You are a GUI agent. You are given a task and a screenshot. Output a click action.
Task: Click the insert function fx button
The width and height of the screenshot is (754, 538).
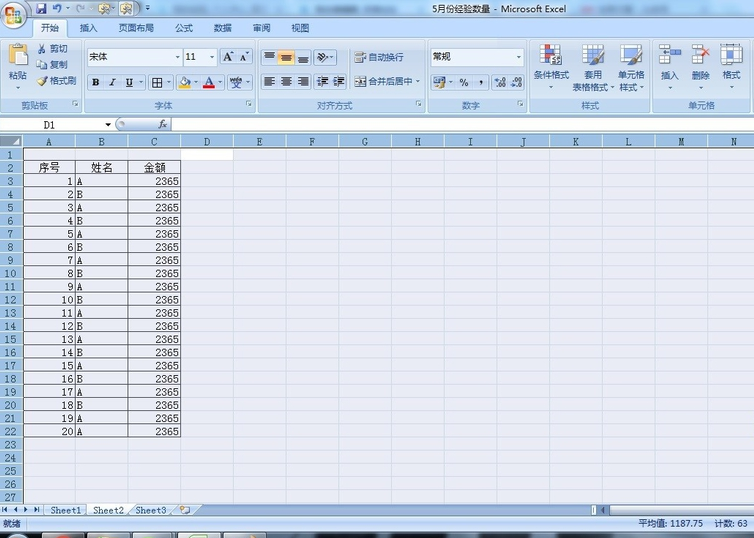[163, 125]
